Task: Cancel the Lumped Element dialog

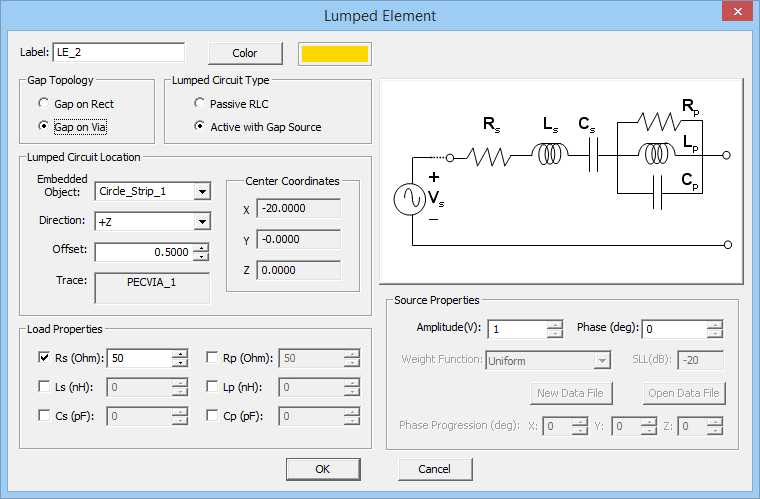Action: coord(435,469)
